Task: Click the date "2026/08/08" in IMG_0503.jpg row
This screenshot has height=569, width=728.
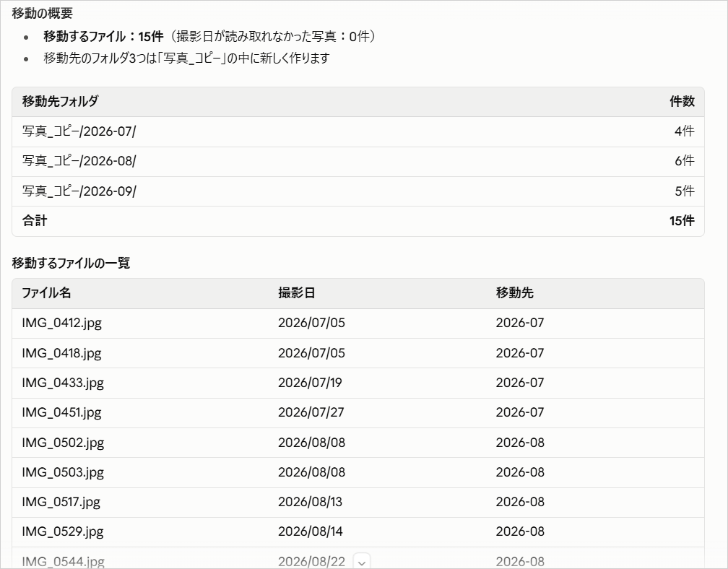Action: (311, 472)
